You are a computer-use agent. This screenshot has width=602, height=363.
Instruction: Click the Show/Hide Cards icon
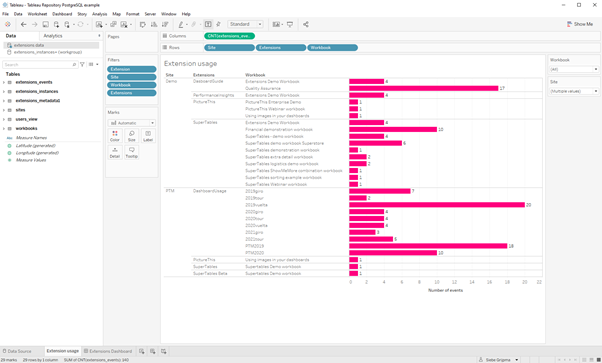(x=276, y=24)
